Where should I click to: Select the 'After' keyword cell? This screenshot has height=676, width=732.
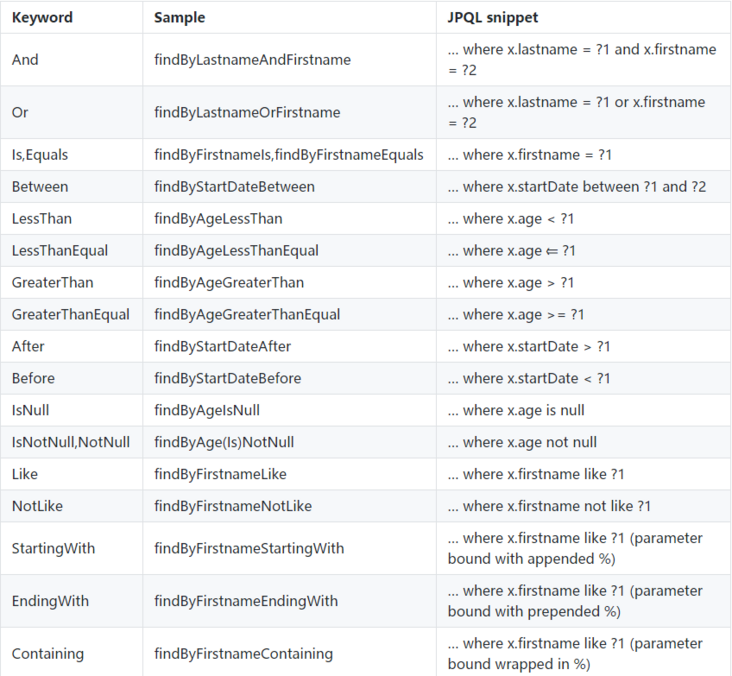pos(71,346)
